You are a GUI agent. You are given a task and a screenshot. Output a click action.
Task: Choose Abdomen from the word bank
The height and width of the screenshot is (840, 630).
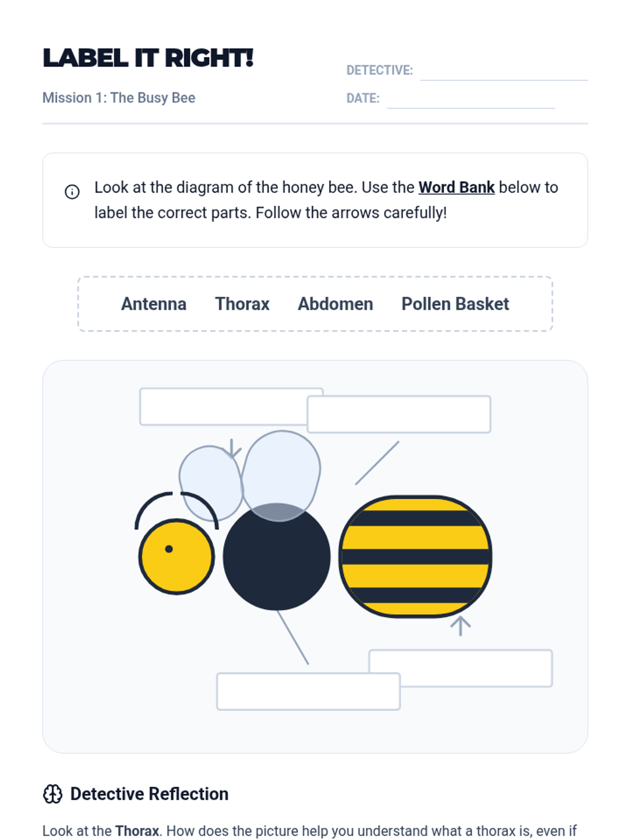335,304
